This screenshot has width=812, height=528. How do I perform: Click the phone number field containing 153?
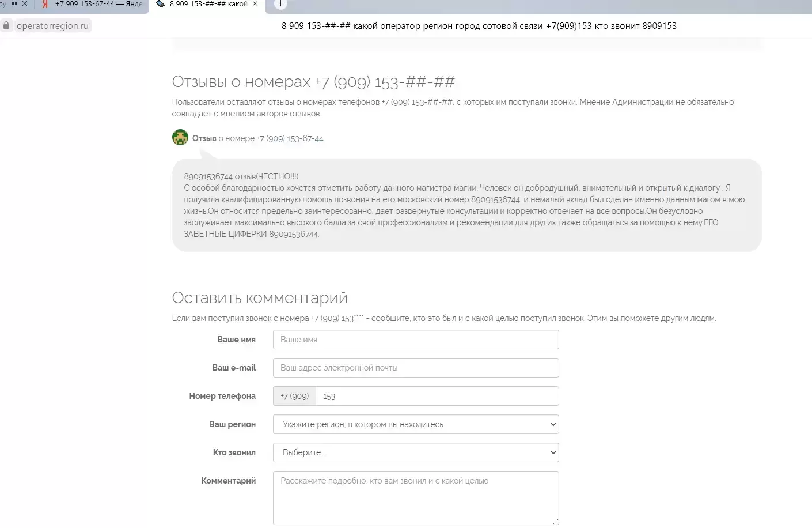pos(437,396)
